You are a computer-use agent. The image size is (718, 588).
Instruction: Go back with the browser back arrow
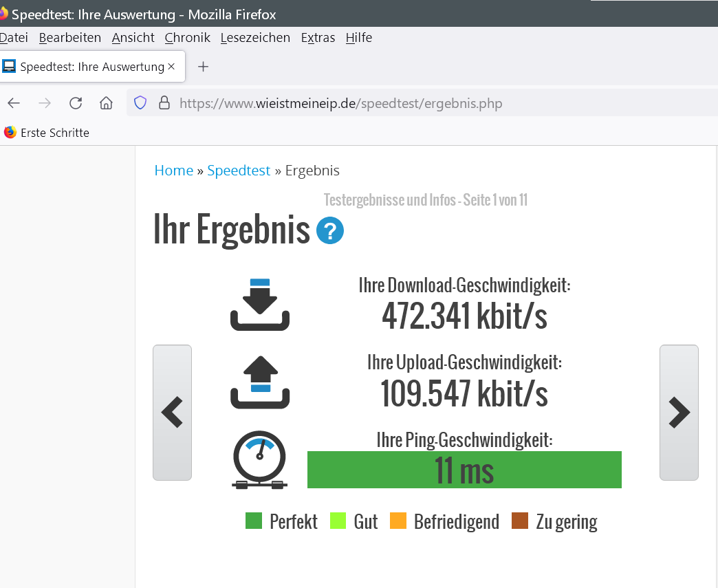14,103
